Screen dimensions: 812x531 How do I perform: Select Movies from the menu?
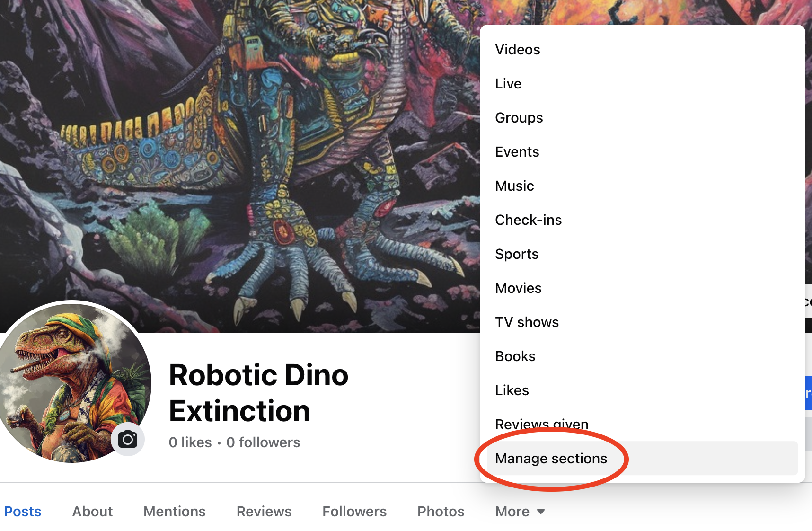coord(518,288)
